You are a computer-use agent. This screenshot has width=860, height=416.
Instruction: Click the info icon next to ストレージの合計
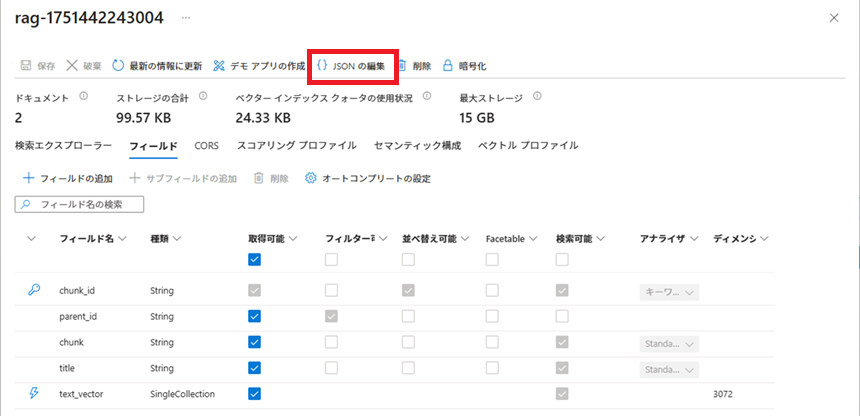coord(203,96)
